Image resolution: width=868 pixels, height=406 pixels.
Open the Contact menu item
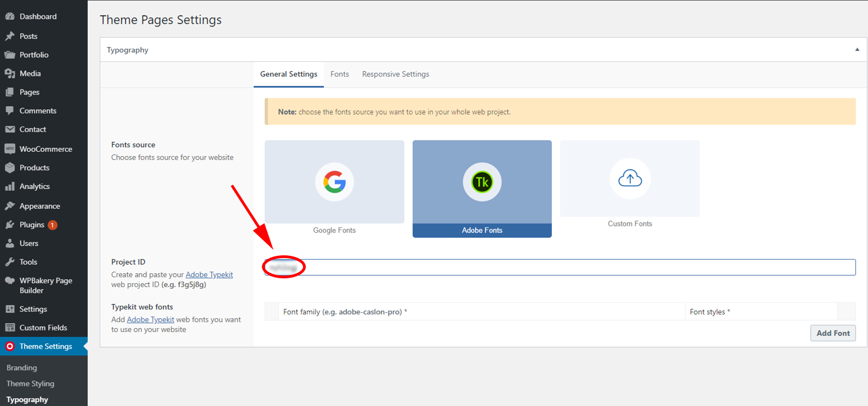[44, 129]
